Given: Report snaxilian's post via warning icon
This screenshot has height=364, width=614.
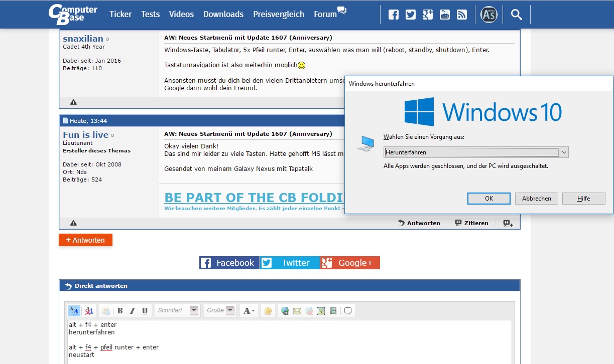Looking at the screenshot, I should tap(73, 102).
